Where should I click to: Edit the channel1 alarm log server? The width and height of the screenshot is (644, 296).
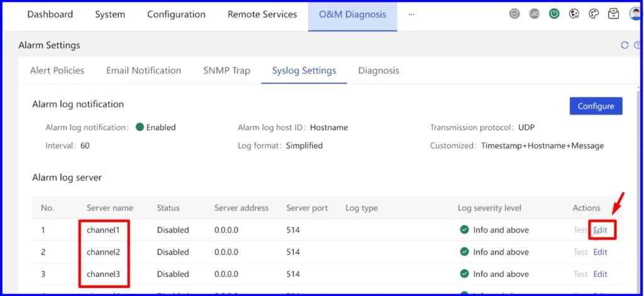pyautogui.click(x=600, y=230)
